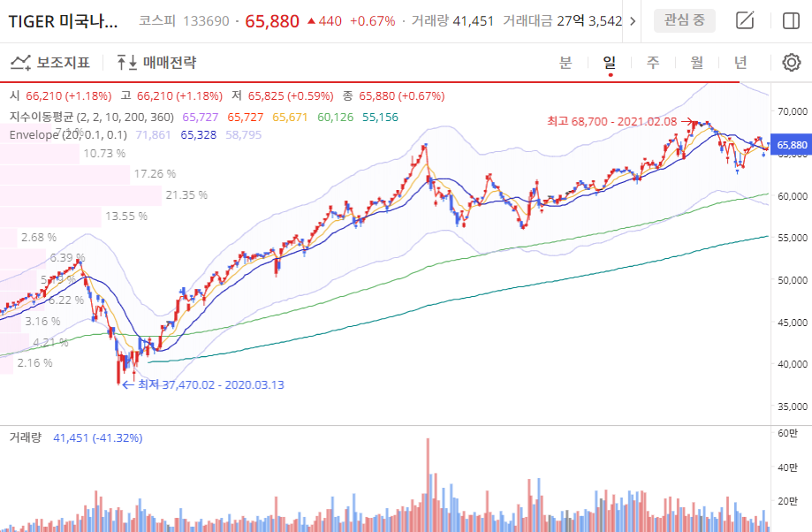
Task: Click moving average value 65,671
Action: pyautogui.click(x=290, y=117)
